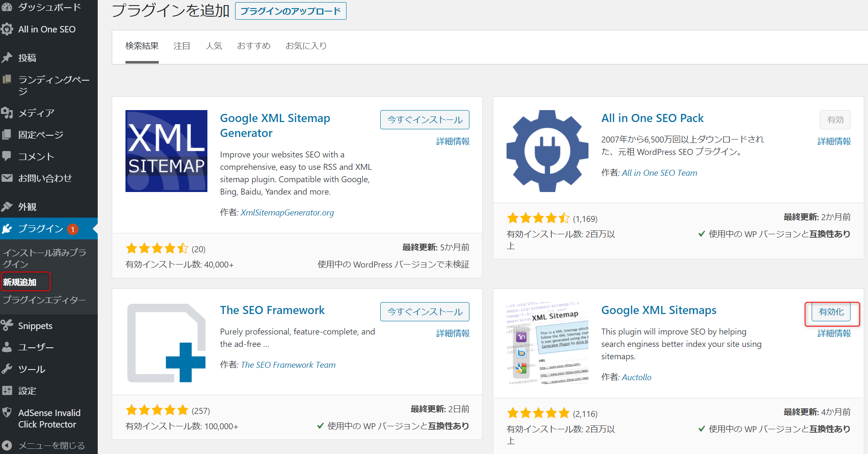
Task: Click the disabled 有効 button for All in One SEO Pack
Action: [x=835, y=120]
